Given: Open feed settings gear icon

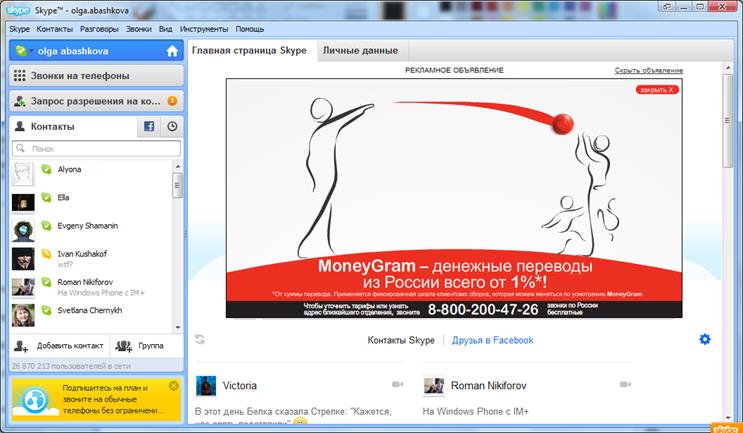Looking at the screenshot, I should [705, 339].
